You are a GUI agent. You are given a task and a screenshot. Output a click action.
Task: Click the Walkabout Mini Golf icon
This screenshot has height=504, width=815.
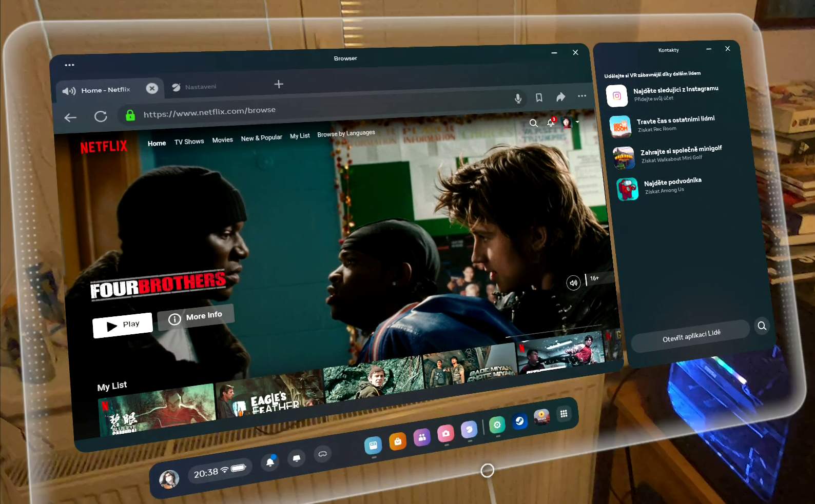pyautogui.click(x=624, y=157)
